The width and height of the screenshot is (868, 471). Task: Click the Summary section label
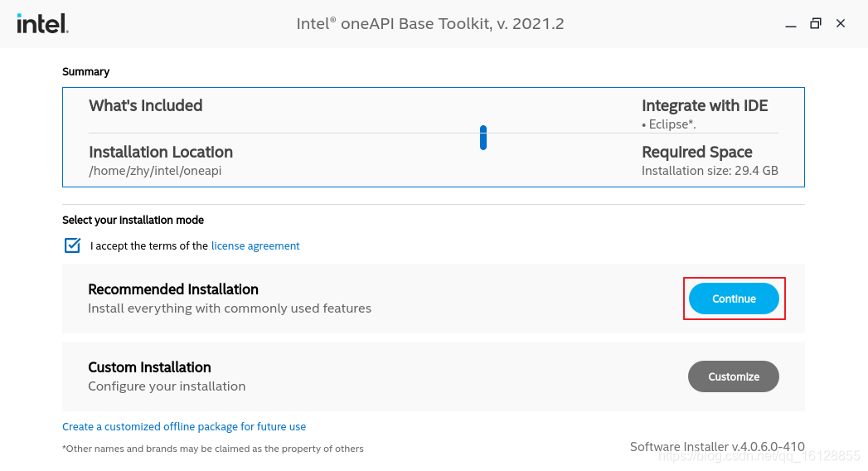[85, 72]
